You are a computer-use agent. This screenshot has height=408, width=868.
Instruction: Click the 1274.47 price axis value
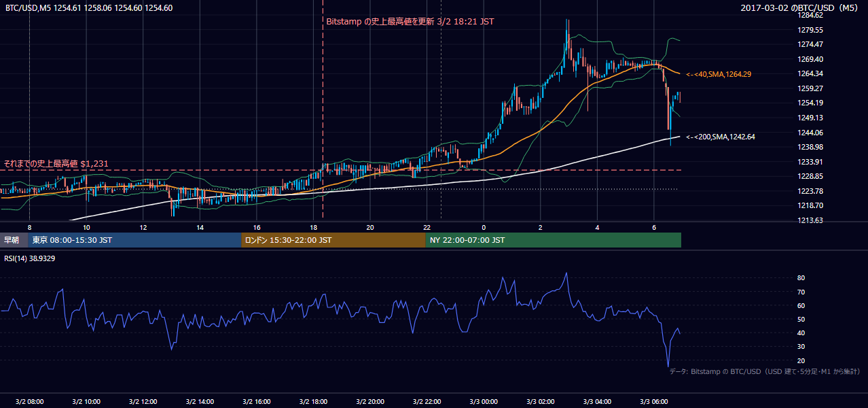[811, 44]
